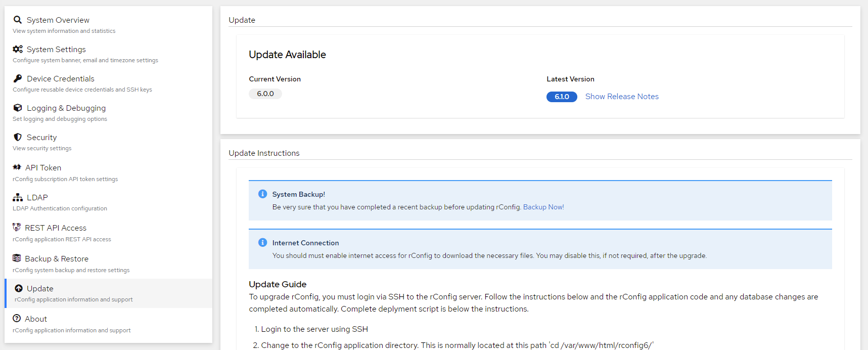Click the Backup Now! link

tap(543, 207)
